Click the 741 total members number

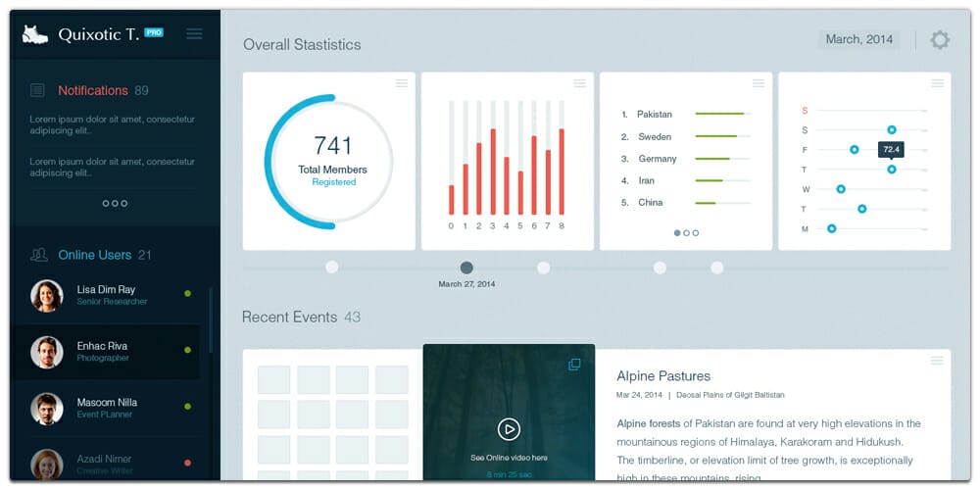coord(332,146)
